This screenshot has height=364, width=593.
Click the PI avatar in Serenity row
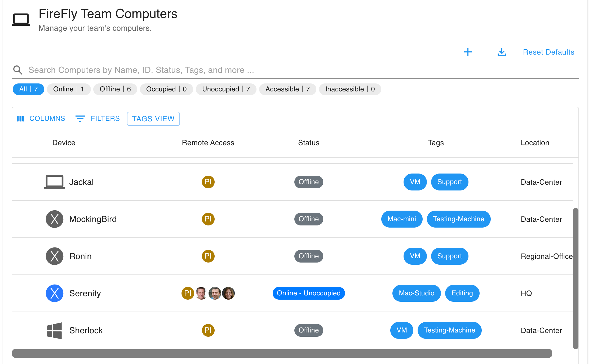pyautogui.click(x=188, y=293)
